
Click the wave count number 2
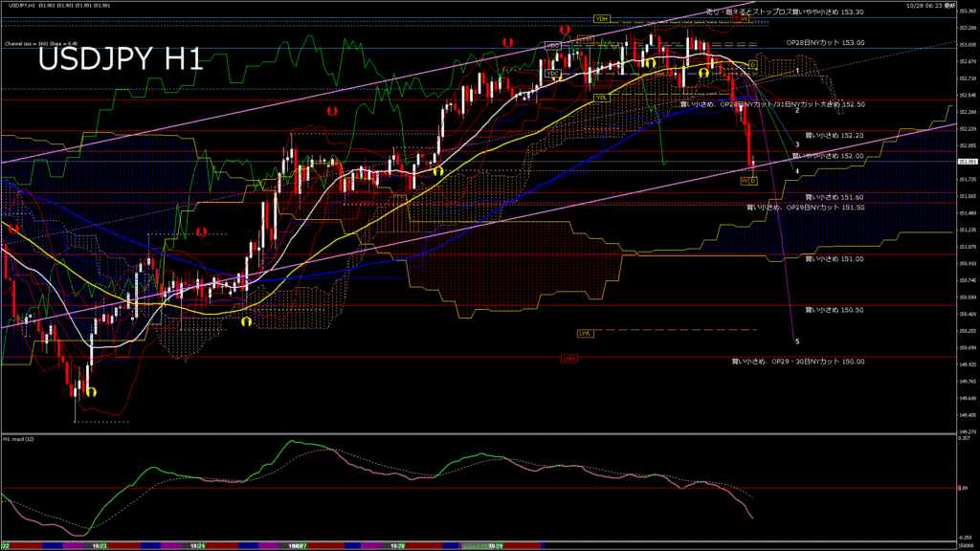[796, 111]
